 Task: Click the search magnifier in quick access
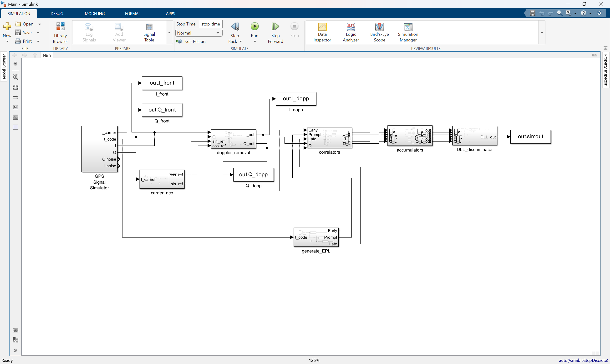pos(559,13)
